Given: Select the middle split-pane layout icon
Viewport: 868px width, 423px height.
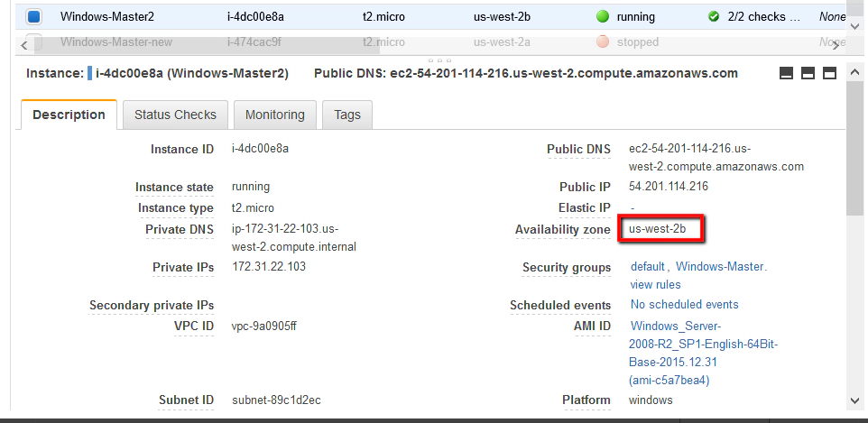Looking at the screenshot, I should (x=808, y=73).
